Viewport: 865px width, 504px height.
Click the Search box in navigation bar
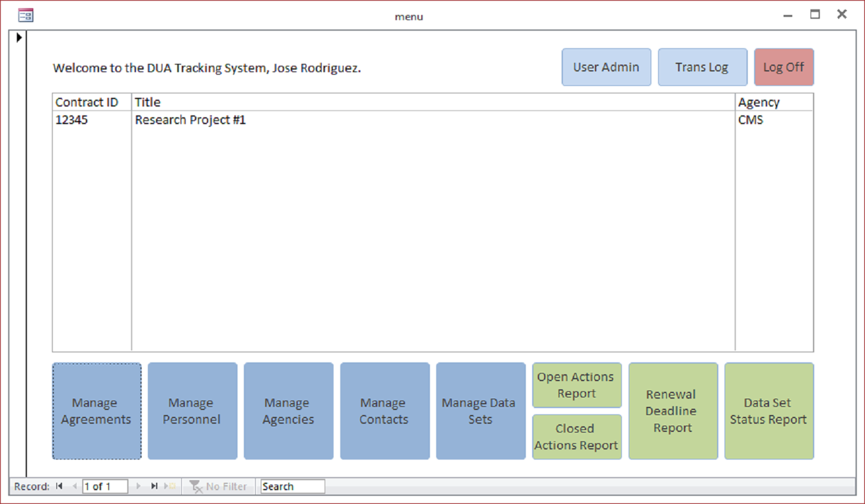tap(293, 486)
